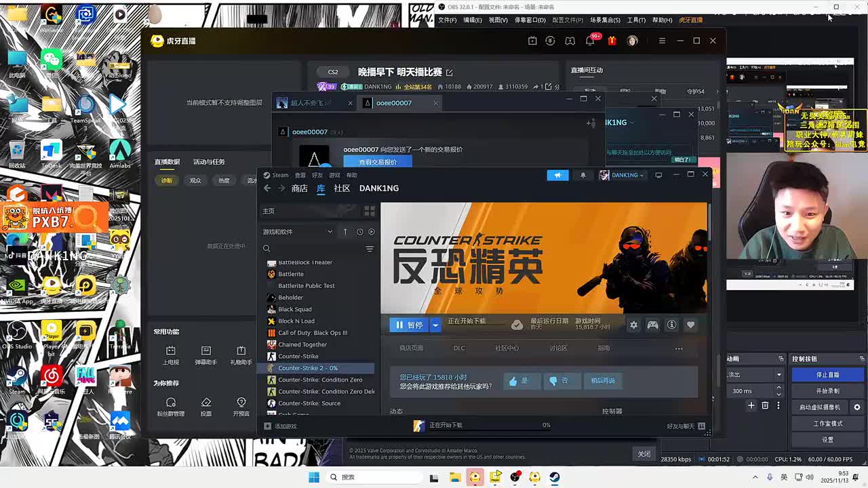The image size is (868, 488).
Task: Click 开始录制 in OBS controls
Action: pyautogui.click(x=828, y=391)
